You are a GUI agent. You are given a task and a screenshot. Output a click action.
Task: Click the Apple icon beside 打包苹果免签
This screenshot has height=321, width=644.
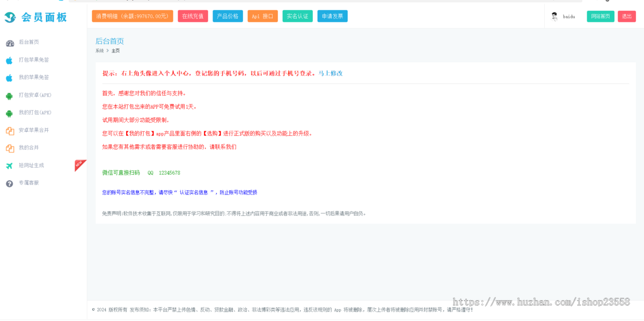9,61
